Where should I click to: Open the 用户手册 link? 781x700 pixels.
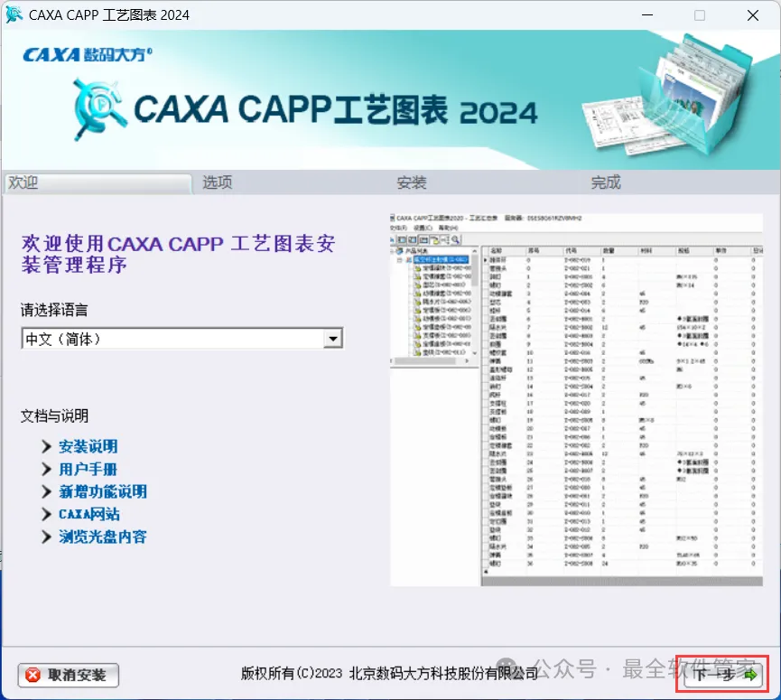(88, 469)
